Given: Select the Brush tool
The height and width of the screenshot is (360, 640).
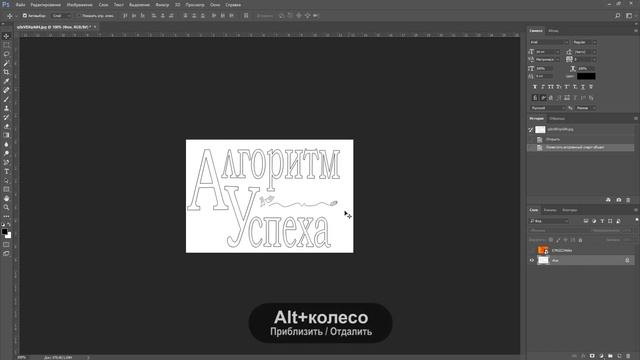Looking at the screenshot, I should [6, 99].
